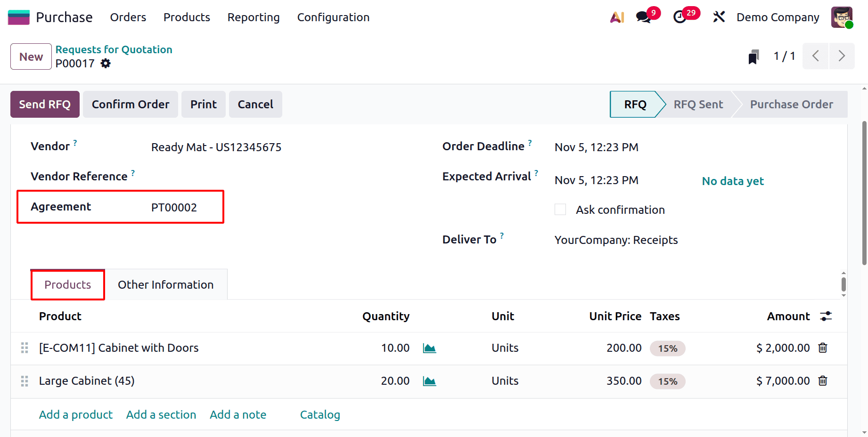This screenshot has width=868, height=437.
Task: Switch to the Other Information tab
Action: click(165, 284)
